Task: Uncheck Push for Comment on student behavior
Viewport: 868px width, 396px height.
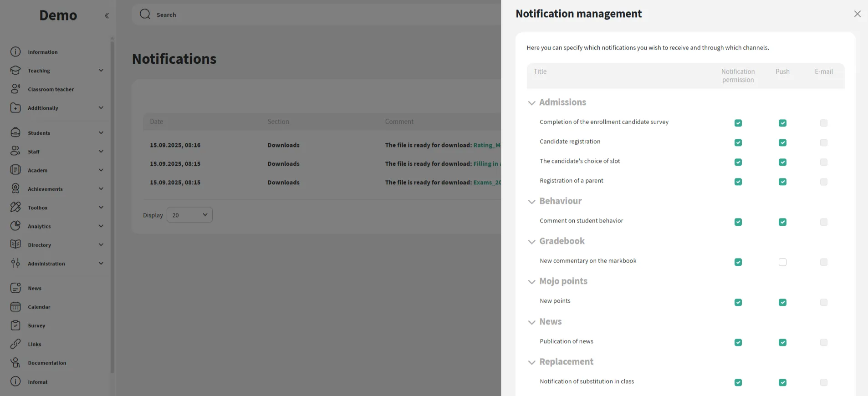Action: (x=782, y=222)
